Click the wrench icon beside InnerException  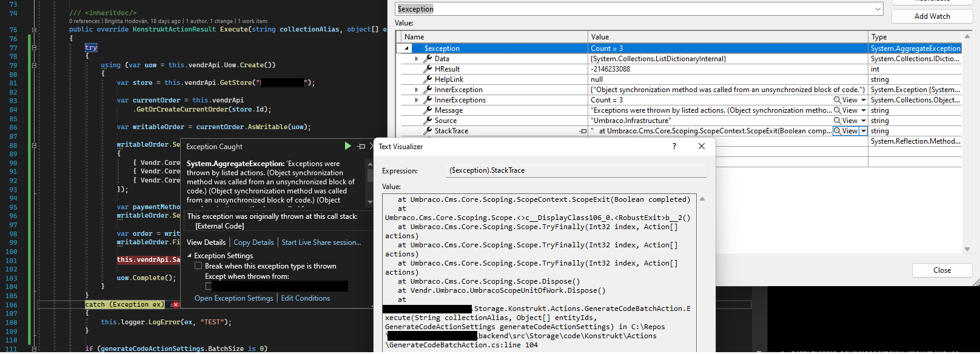pos(428,90)
